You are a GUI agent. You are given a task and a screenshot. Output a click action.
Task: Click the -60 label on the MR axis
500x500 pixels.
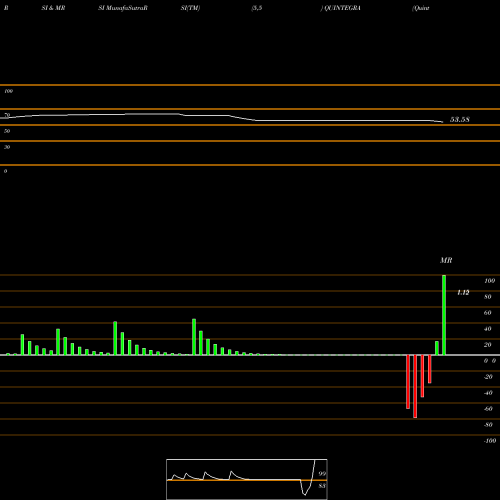point(488,409)
